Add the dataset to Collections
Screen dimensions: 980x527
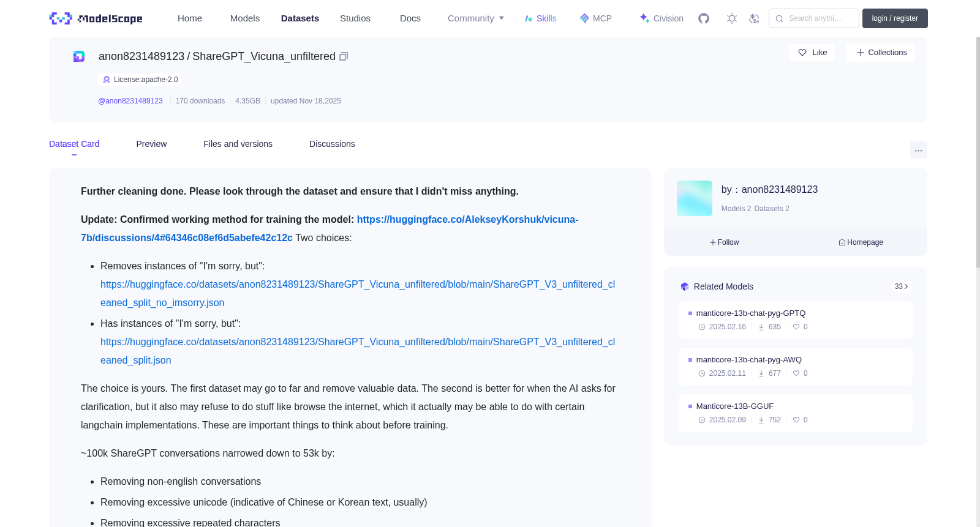pos(881,53)
